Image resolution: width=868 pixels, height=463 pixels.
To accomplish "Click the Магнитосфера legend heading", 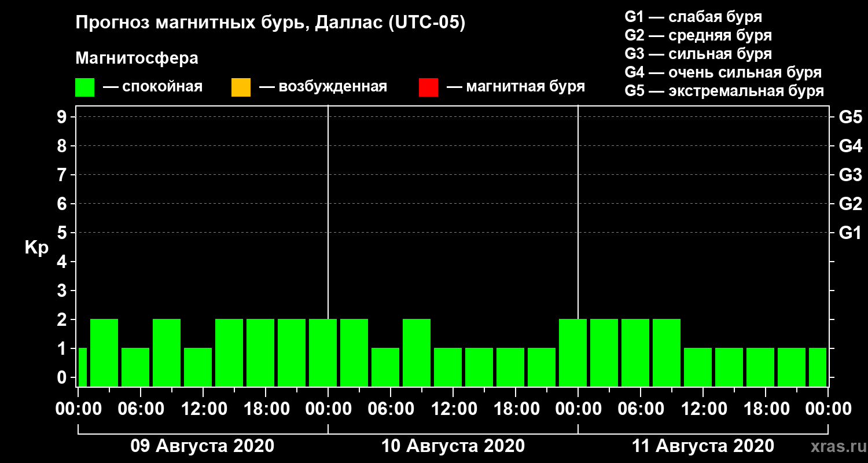I will click(x=137, y=58).
